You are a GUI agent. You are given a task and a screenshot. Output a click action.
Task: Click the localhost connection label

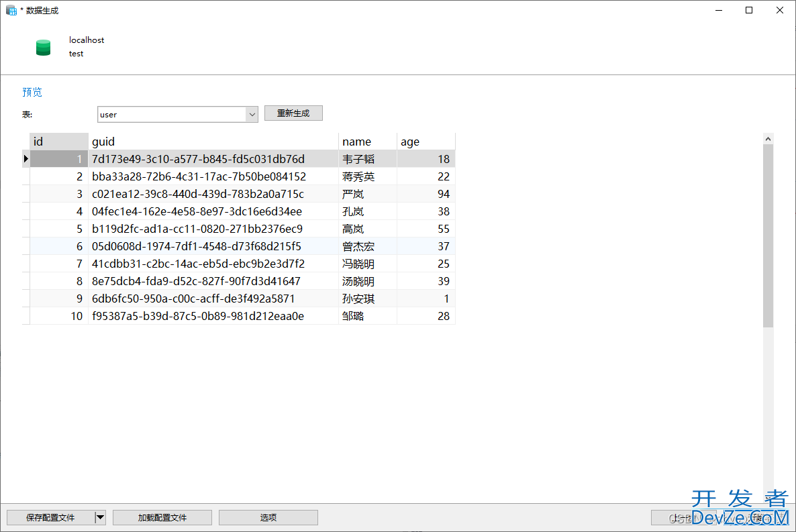[x=87, y=40]
